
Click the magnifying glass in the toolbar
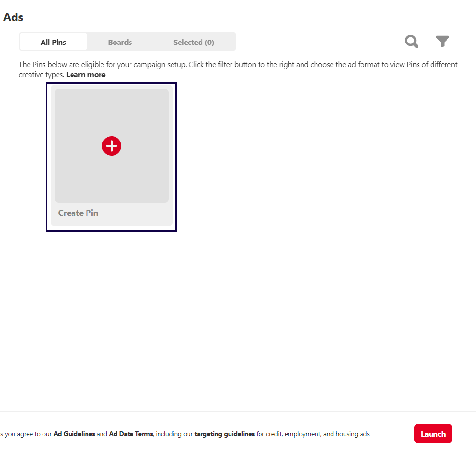coord(411,42)
